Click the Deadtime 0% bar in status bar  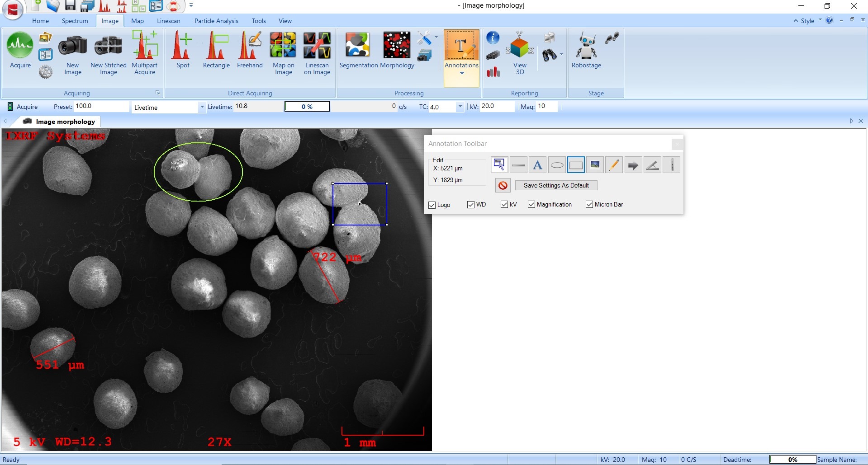(792, 460)
